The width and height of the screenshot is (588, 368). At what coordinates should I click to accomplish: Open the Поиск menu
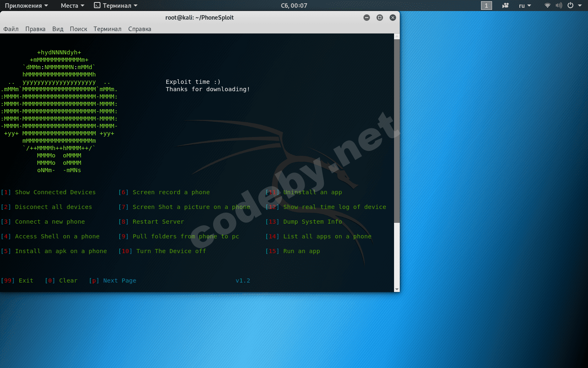point(78,29)
